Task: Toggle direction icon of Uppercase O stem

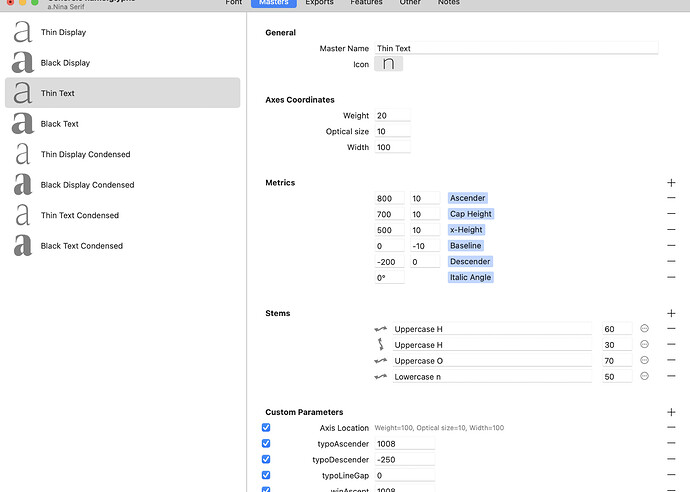Action: coord(381,361)
